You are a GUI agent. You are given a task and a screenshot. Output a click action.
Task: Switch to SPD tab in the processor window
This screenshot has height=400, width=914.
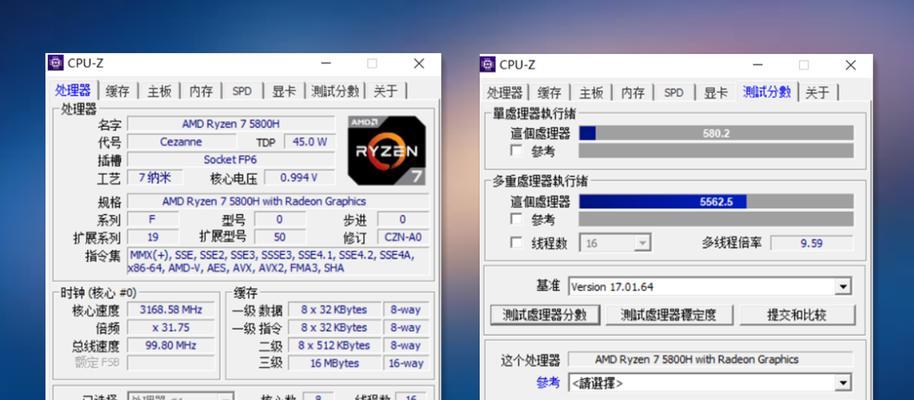pyautogui.click(x=242, y=92)
